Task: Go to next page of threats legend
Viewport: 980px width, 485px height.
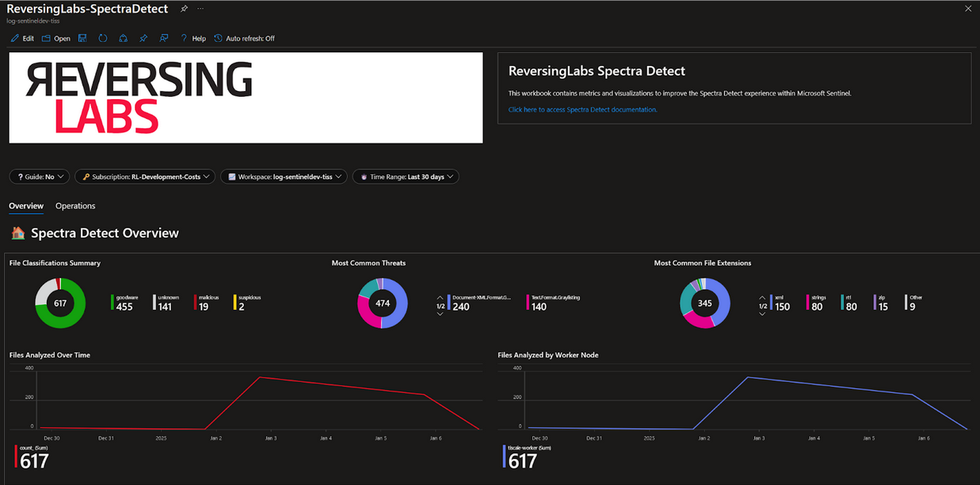Action: [x=440, y=314]
